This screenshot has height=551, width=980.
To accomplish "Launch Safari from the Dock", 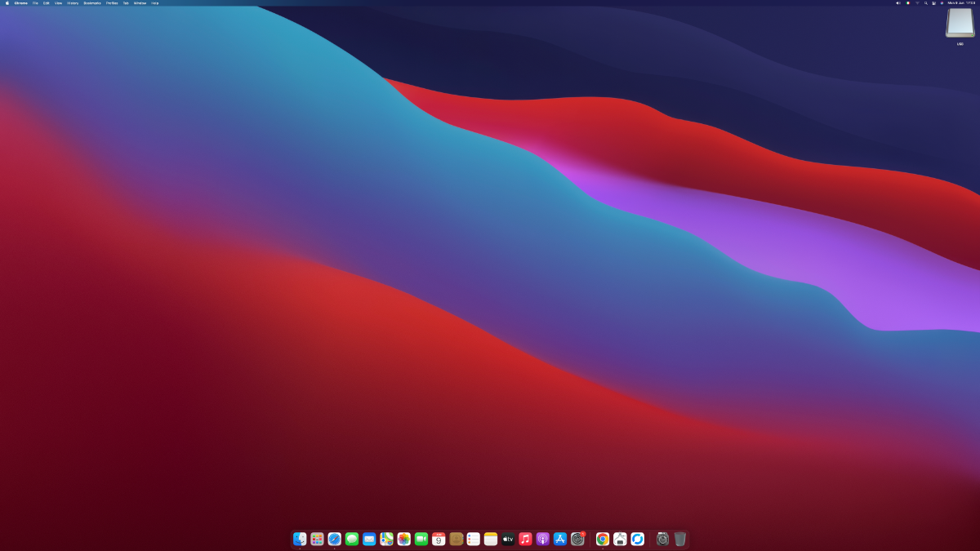I will [335, 539].
